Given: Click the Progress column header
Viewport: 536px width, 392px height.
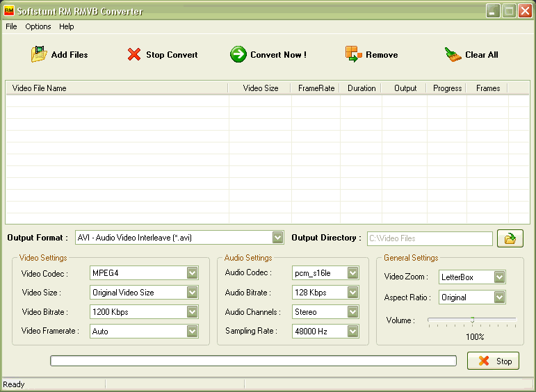Looking at the screenshot, I should (446, 88).
